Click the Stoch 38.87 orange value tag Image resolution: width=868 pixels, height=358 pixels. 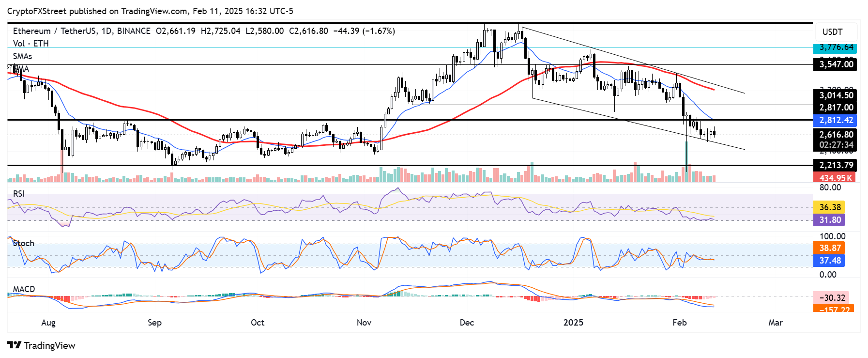829,248
